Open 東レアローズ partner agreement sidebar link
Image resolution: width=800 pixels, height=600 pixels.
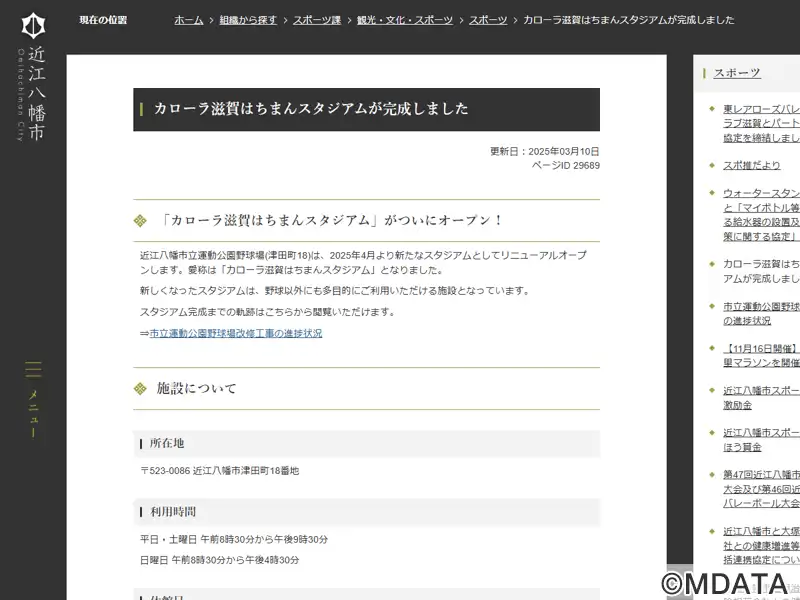(x=761, y=123)
